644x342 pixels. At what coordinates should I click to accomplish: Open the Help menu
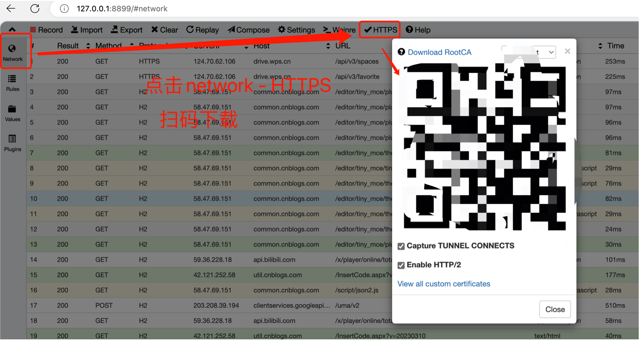click(x=418, y=30)
